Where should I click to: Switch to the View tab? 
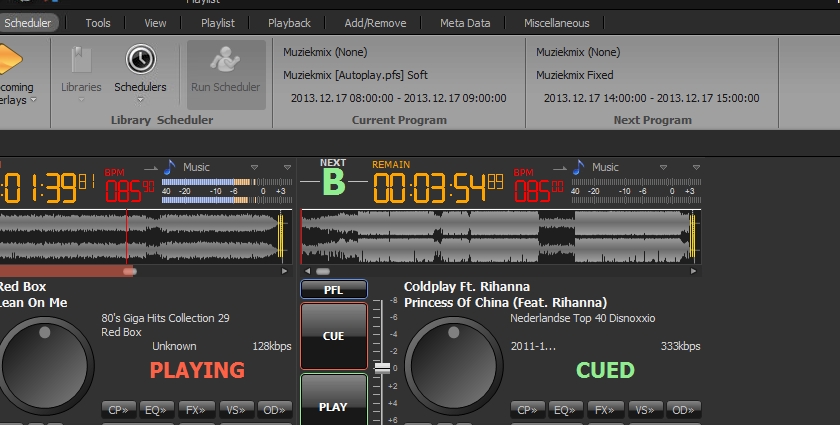(x=155, y=23)
